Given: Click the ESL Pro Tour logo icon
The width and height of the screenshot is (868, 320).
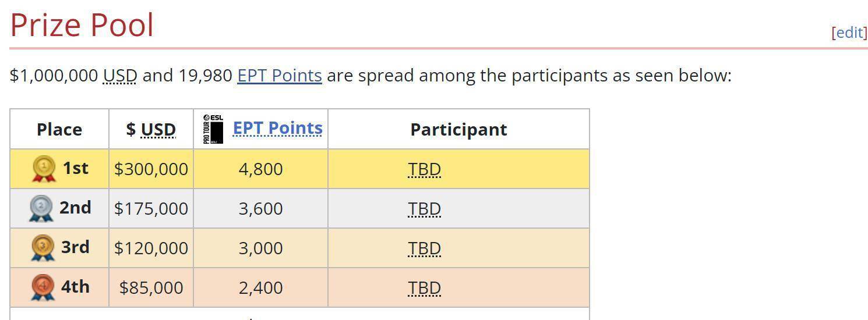Looking at the screenshot, I should [213, 129].
